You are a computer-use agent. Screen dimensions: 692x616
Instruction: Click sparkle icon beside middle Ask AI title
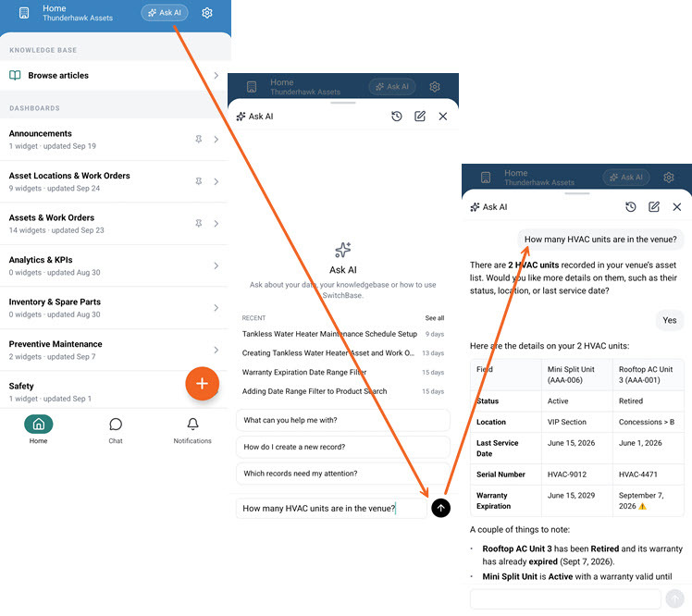click(241, 117)
